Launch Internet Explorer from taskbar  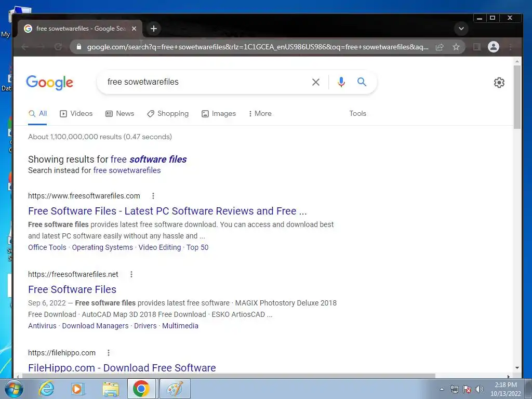click(46, 389)
